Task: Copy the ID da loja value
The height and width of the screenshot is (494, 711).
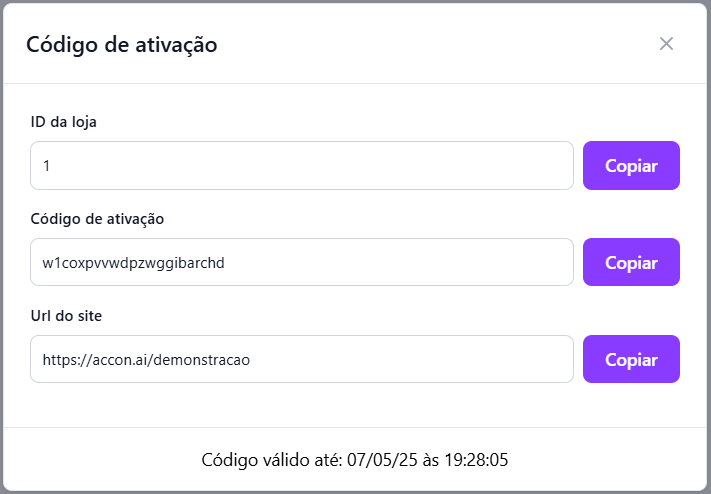Action: pos(631,166)
